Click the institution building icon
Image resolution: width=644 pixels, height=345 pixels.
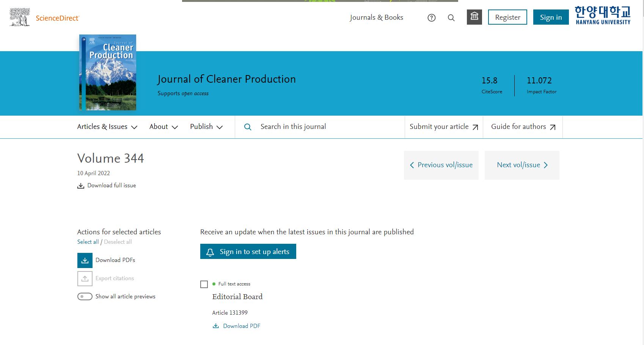(474, 17)
